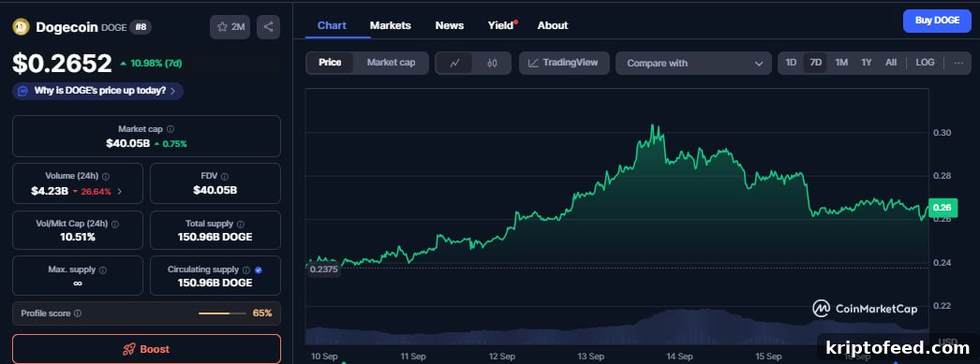Set chart range to 7D
The width and height of the screenshot is (980, 364).
coord(816,63)
